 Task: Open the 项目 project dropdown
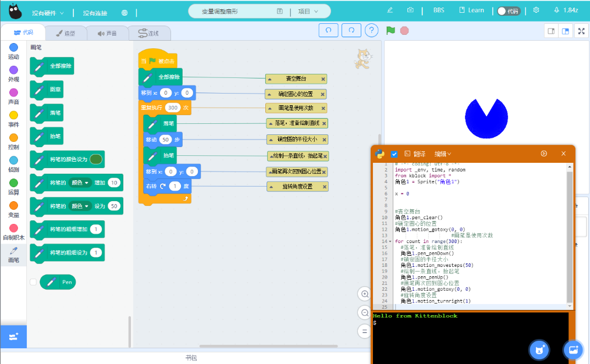308,11
